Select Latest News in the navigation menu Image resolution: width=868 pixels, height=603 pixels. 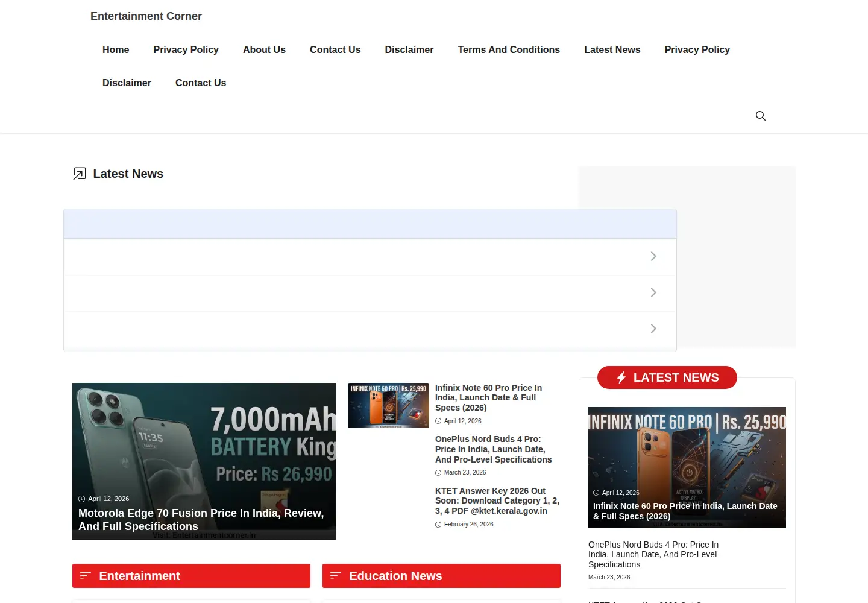coord(612,49)
